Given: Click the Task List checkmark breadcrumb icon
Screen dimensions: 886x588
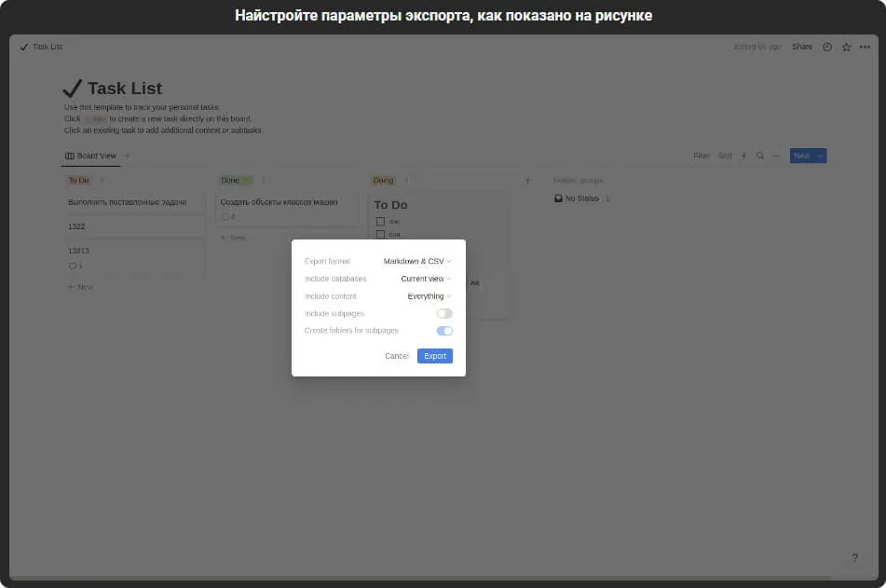Looking at the screenshot, I should [x=24, y=47].
